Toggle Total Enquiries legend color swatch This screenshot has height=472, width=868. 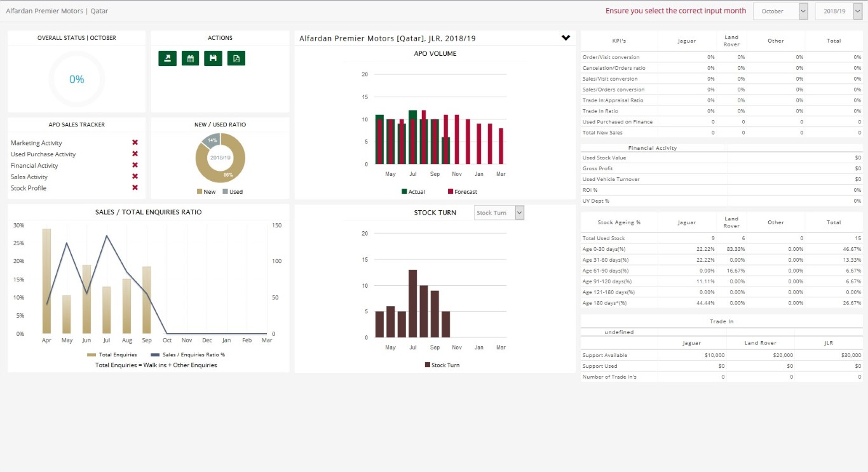pyautogui.click(x=92, y=355)
